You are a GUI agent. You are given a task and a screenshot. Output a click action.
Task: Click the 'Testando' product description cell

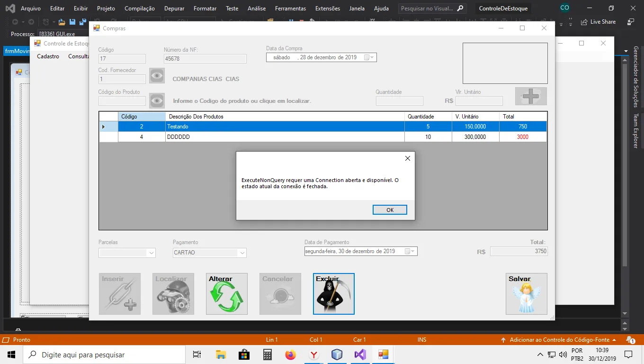coord(285,127)
